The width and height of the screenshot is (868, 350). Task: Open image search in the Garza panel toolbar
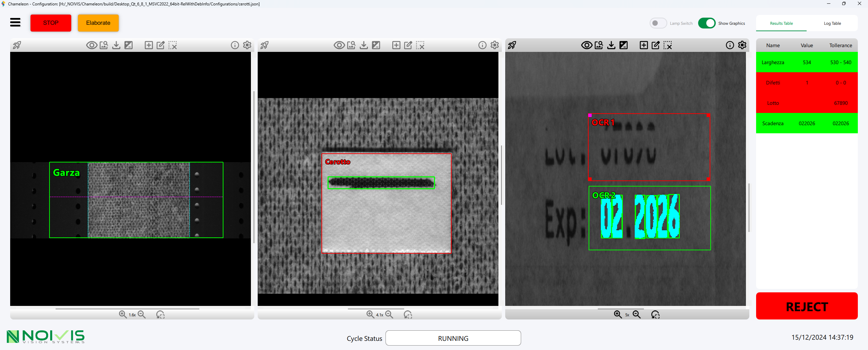coord(104,45)
